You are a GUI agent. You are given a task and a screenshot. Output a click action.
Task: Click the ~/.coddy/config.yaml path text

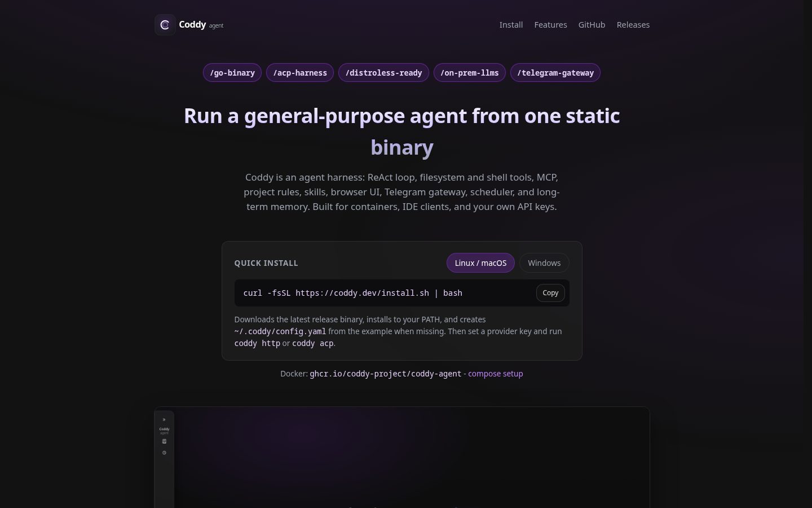[280, 331]
